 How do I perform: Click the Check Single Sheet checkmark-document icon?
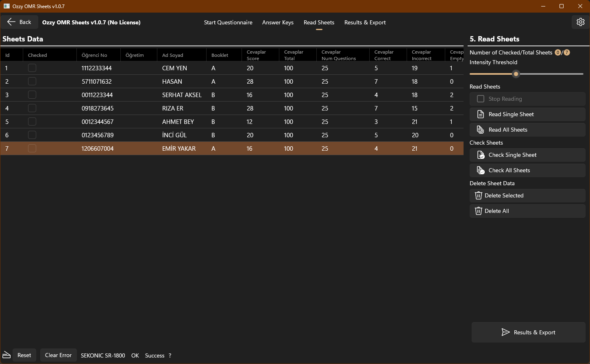481,155
